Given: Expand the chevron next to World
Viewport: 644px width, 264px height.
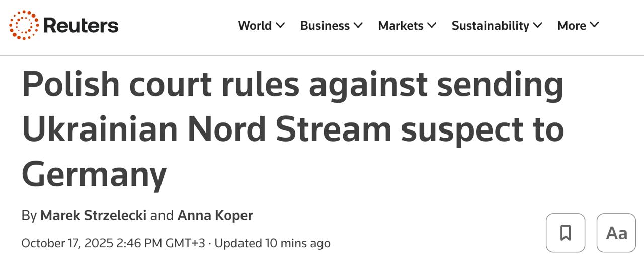Looking at the screenshot, I should (280, 25).
